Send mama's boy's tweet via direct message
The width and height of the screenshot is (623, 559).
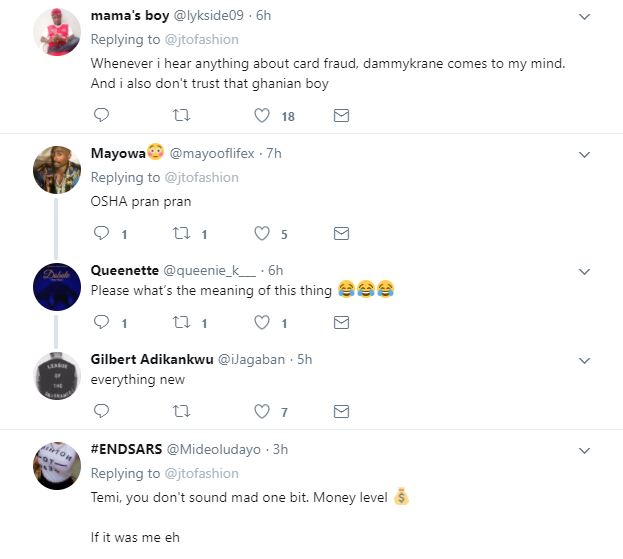[x=341, y=116]
